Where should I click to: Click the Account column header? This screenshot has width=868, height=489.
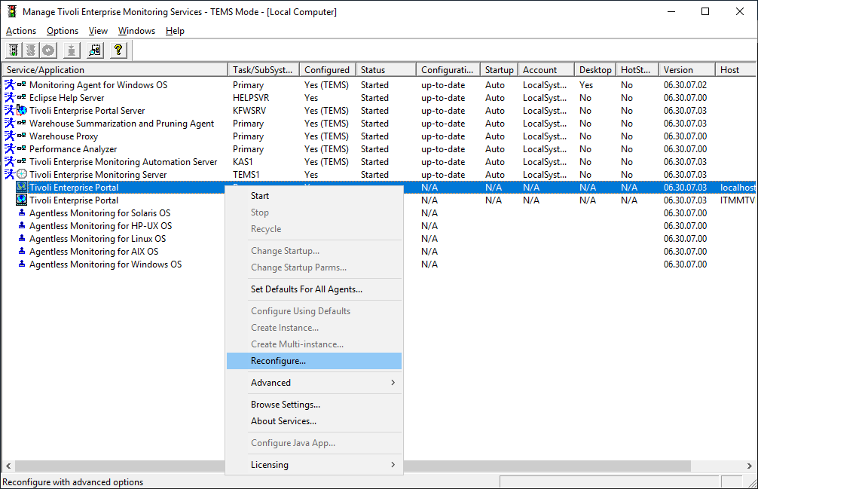click(x=546, y=70)
